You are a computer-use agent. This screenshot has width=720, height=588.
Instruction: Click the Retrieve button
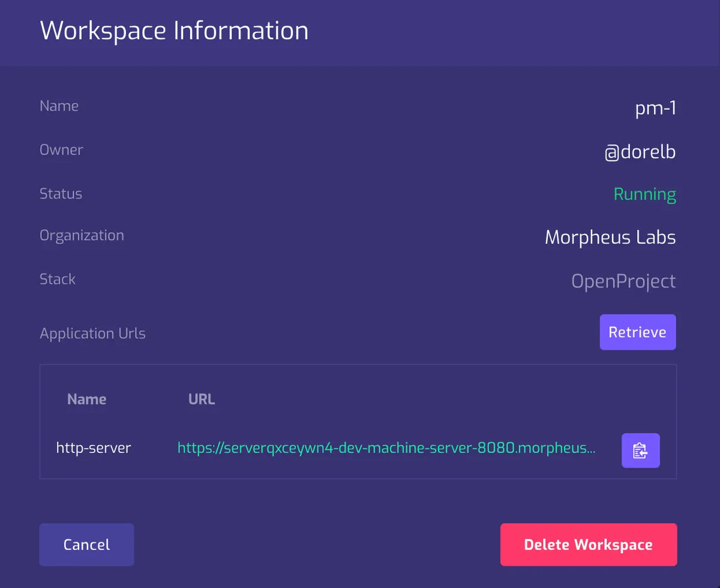click(637, 332)
